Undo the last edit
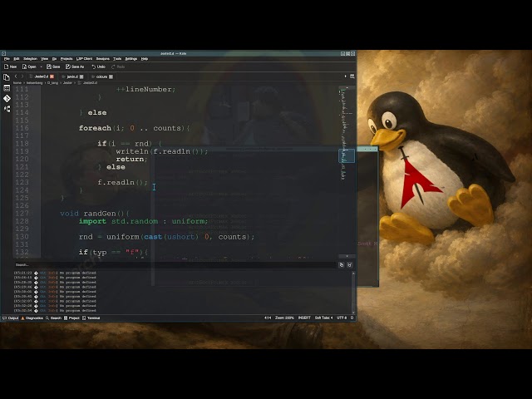Viewport: 532px width, 399px height. 99,66
